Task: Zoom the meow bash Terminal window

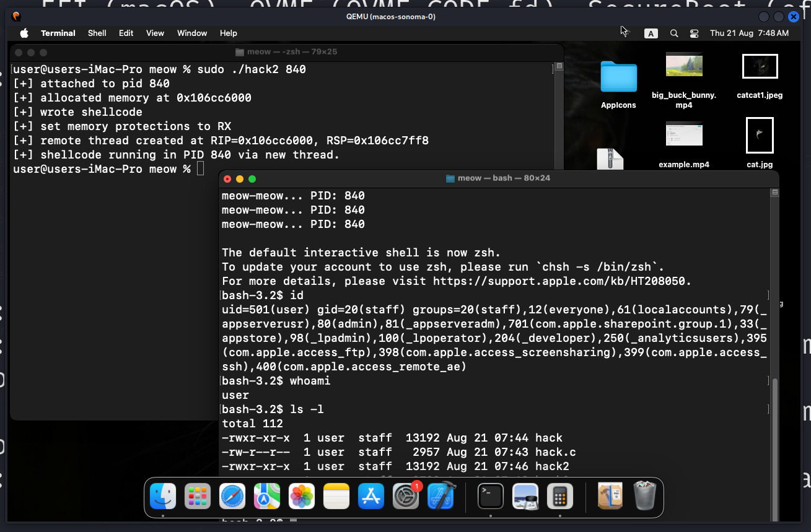Action: tap(252, 179)
